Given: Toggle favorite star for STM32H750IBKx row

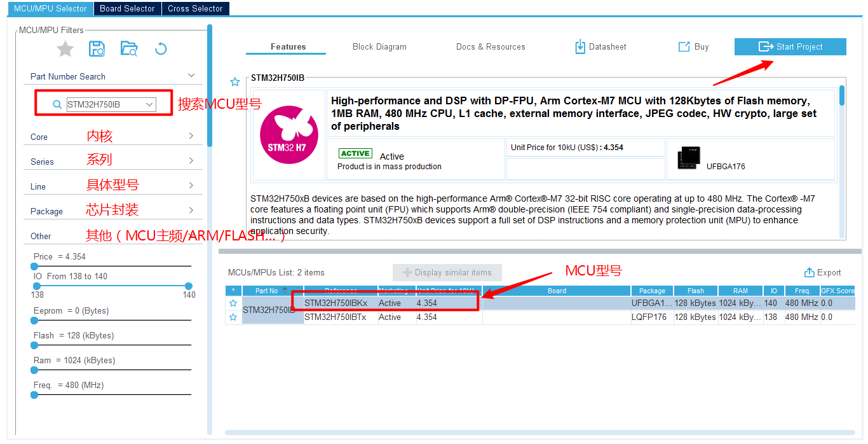Looking at the screenshot, I should click(233, 303).
